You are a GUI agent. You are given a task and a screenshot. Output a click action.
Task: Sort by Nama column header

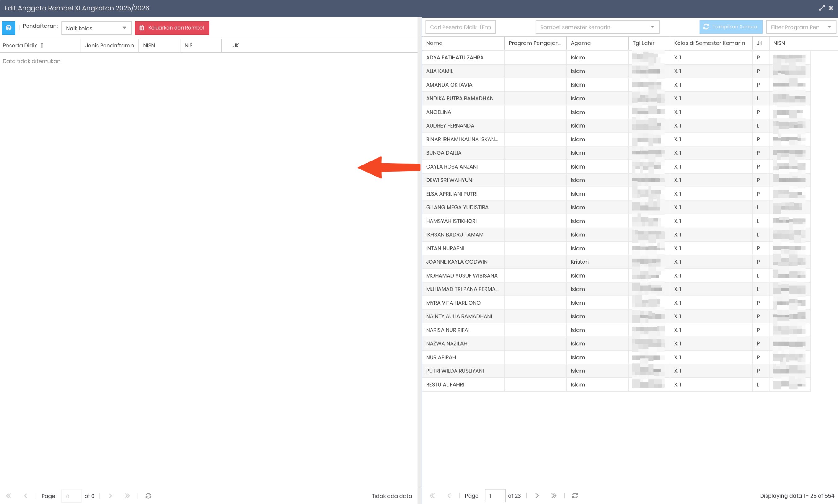click(x=434, y=43)
